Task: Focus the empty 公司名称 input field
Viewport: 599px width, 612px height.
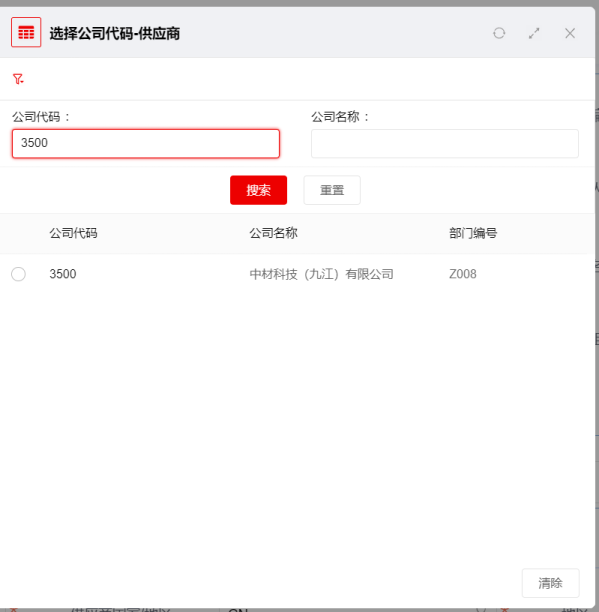Action: pyautogui.click(x=445, y=144)
